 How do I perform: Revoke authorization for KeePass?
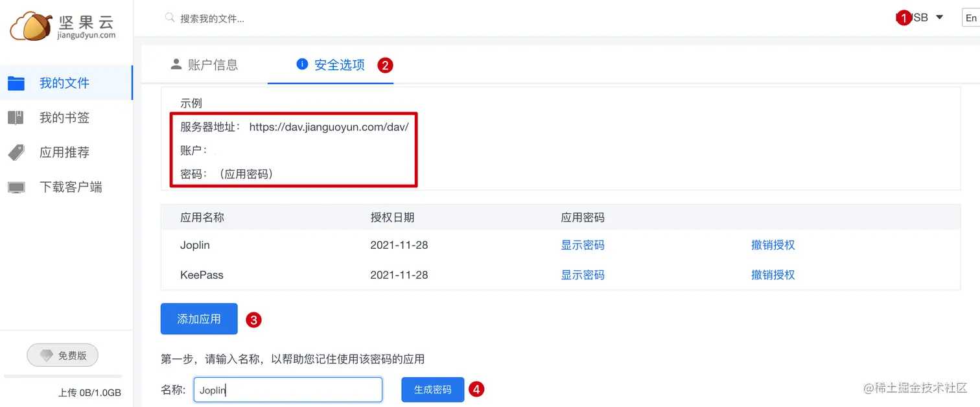coord(773,275)
